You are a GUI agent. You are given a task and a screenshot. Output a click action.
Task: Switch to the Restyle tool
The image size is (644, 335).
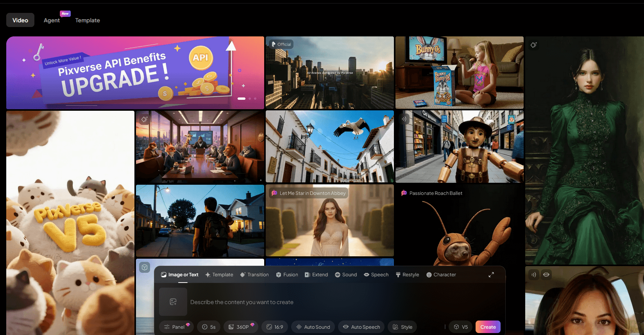(407, 275)
